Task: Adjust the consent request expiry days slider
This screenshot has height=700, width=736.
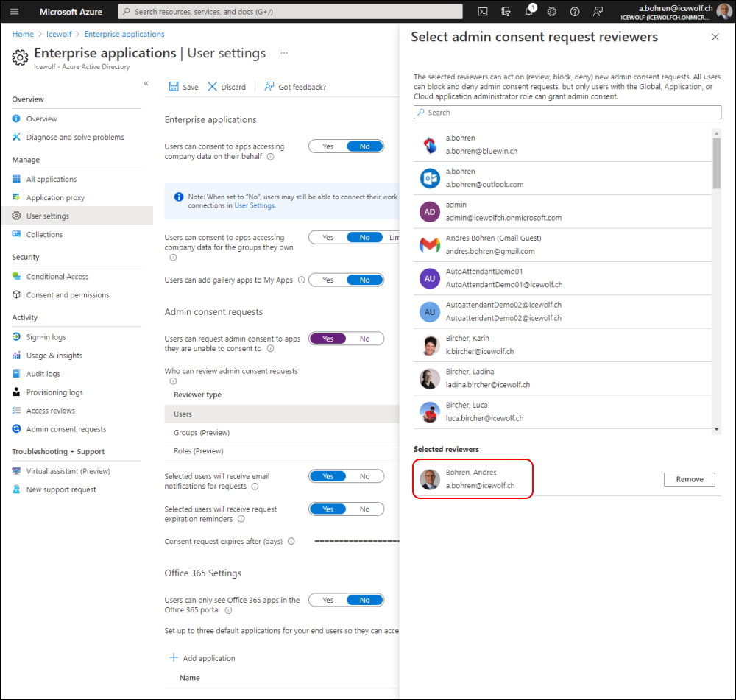Action: point(357,541)
